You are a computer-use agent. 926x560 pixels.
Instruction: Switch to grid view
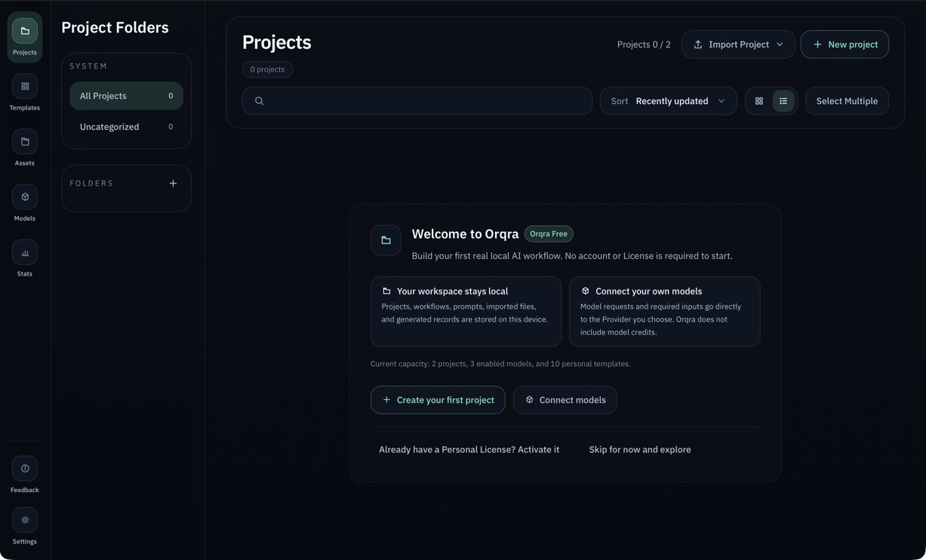click(759, 101)
